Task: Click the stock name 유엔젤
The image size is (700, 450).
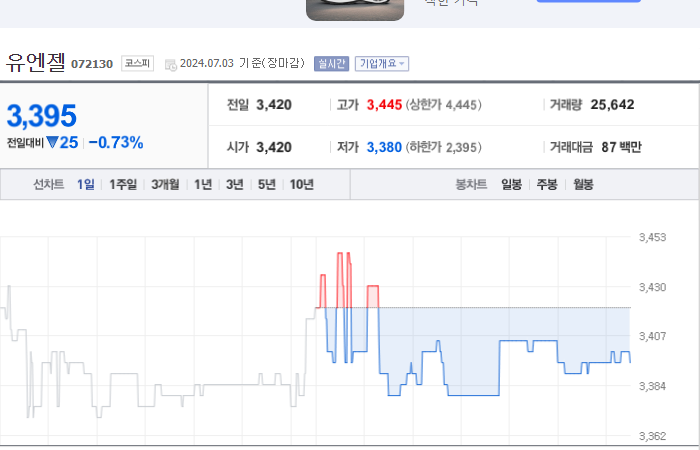Action: pyautogui.click(x=36, y=62)
